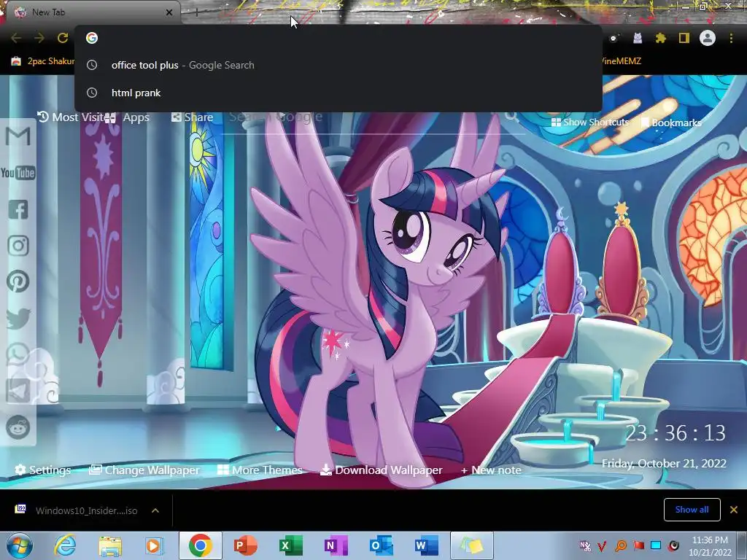Open Windows Media Player from the taskbar

[x=155, y=545]
